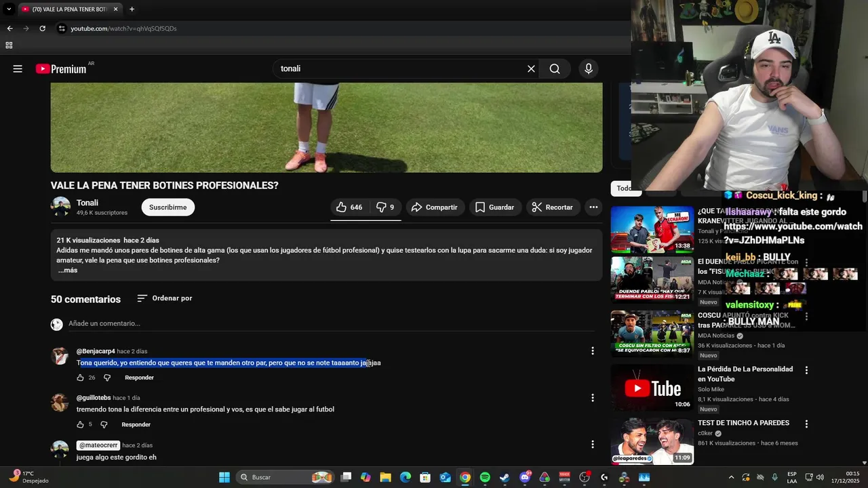Screen dimensions: 868x488
Task: Open the Compartir share dialog
Action: [434, 207]
